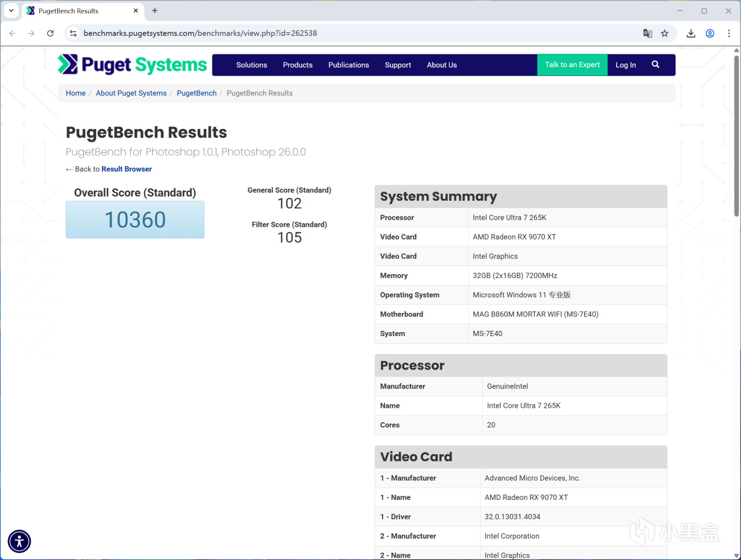Click the browser forward arrow
Screen dimensions: 741x560
[31, 34]
